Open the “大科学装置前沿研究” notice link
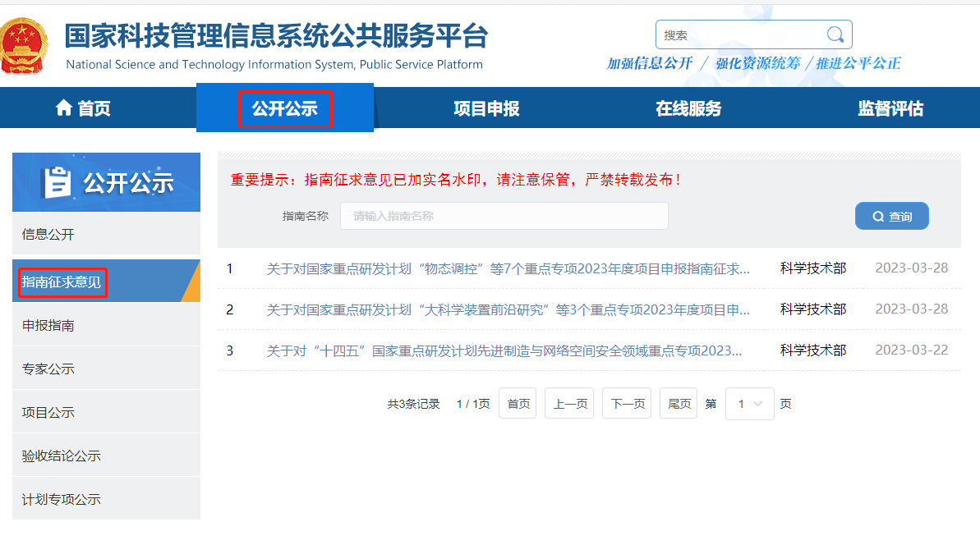Screen dimensions: 980x545 508,309
